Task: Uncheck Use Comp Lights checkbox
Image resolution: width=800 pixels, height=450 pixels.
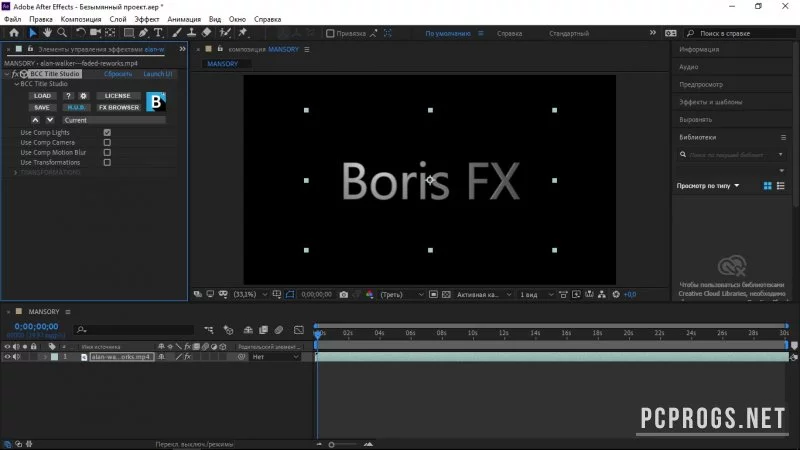Action: point(107,133)
